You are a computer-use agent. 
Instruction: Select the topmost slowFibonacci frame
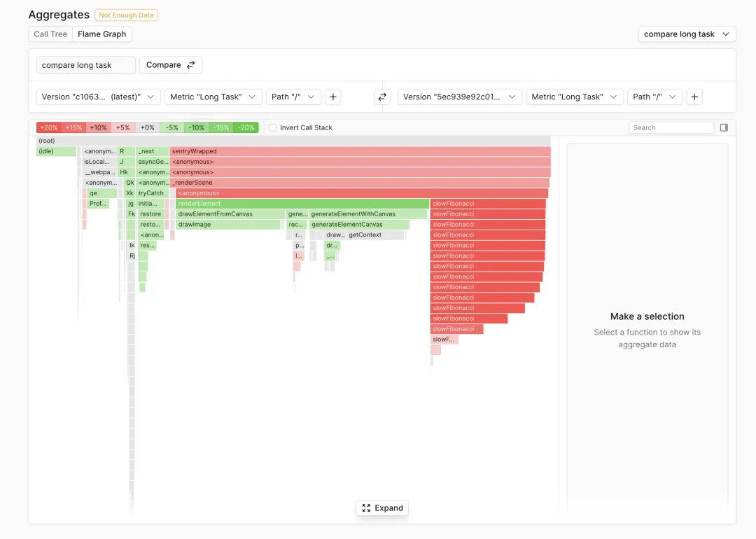488,204
